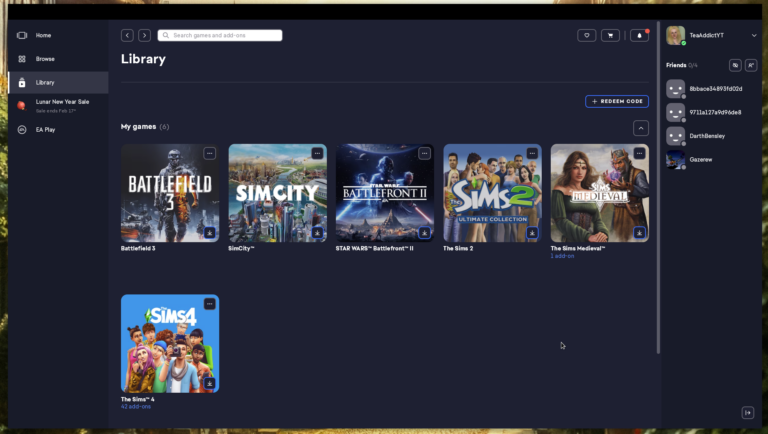Viewport: 768px width, 434px height.
Task: Download The Sims 4 via its download icon
Action: click(210, 384)
